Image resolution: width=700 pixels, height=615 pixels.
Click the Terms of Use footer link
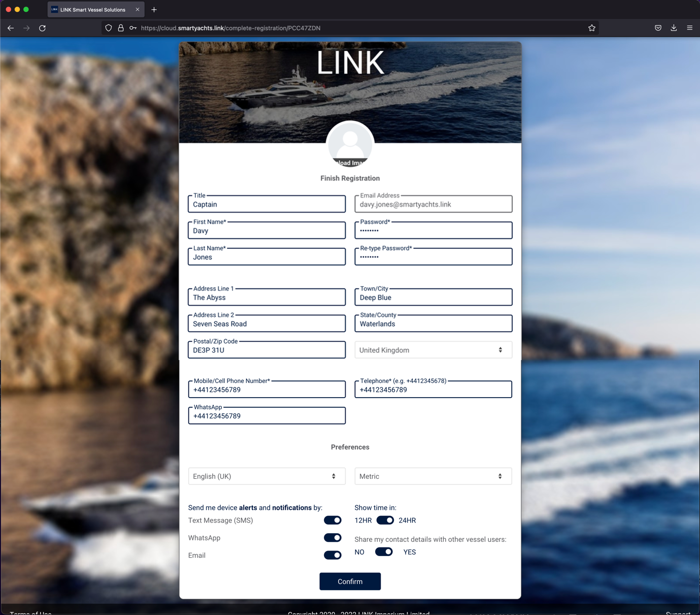click(x=30, y=612)
